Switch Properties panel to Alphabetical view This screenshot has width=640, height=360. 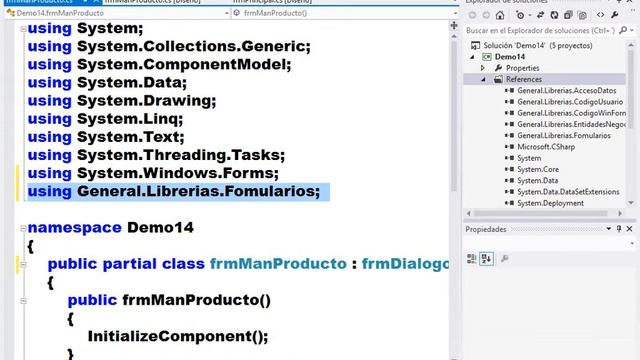coord(486,258)
